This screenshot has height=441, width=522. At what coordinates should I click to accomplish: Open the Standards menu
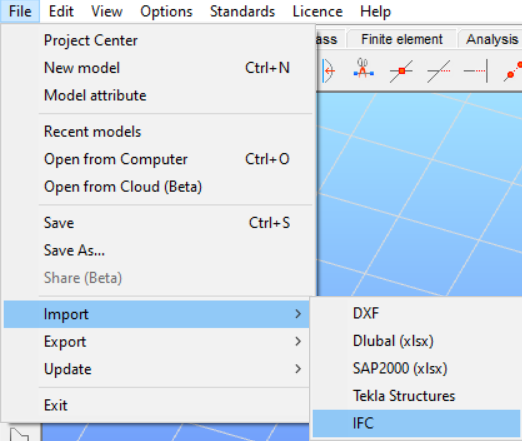click(242, 11)
